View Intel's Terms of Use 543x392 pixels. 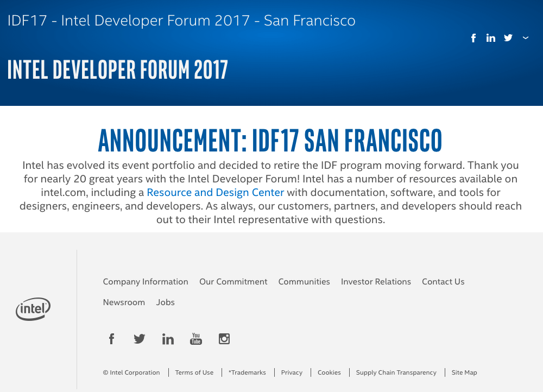[194, 372]
